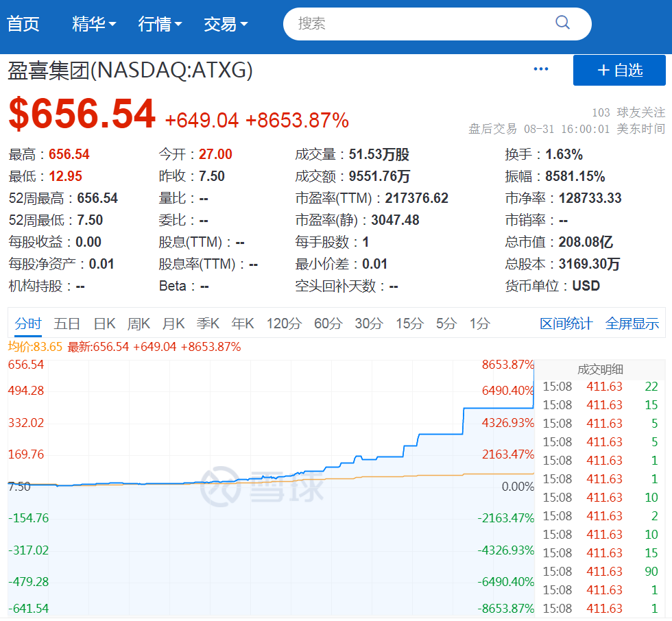Go to 首页 home page
672x621 pixels.
23,24
